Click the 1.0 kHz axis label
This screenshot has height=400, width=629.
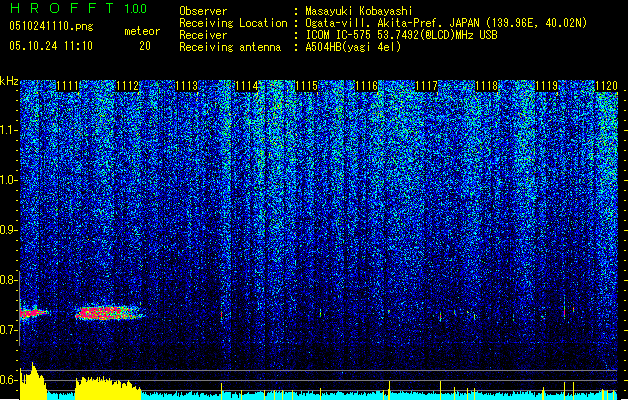[x=8, y=180]
